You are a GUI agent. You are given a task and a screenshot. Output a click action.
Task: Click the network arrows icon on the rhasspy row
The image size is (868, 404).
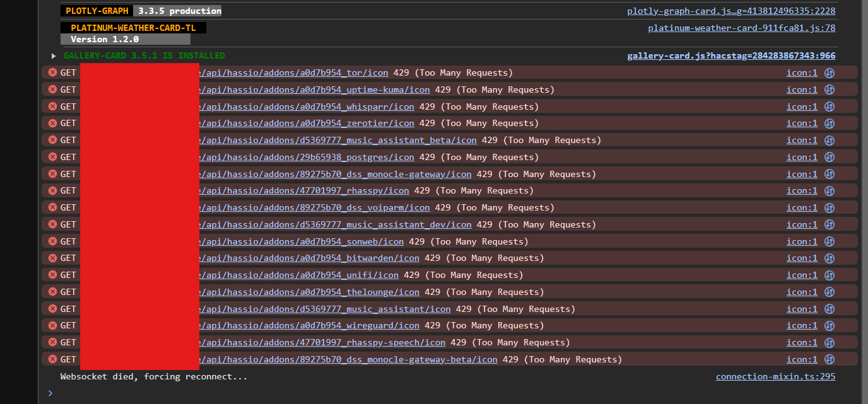(x=830, y=190)
